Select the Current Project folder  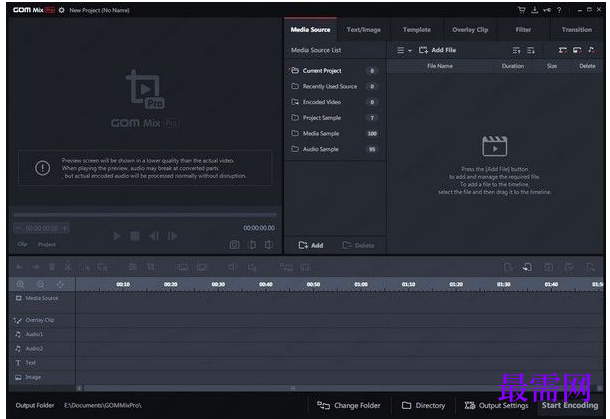click(x=335, y=71)
